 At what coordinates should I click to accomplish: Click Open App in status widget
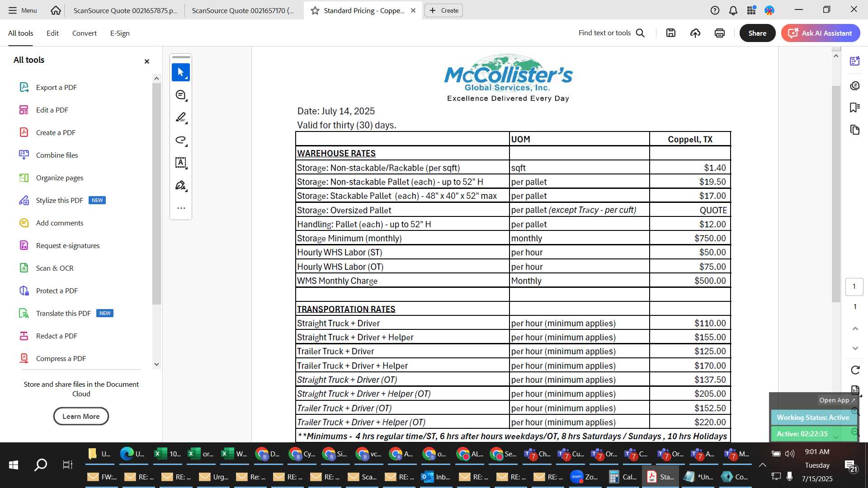tap(837, 400)
